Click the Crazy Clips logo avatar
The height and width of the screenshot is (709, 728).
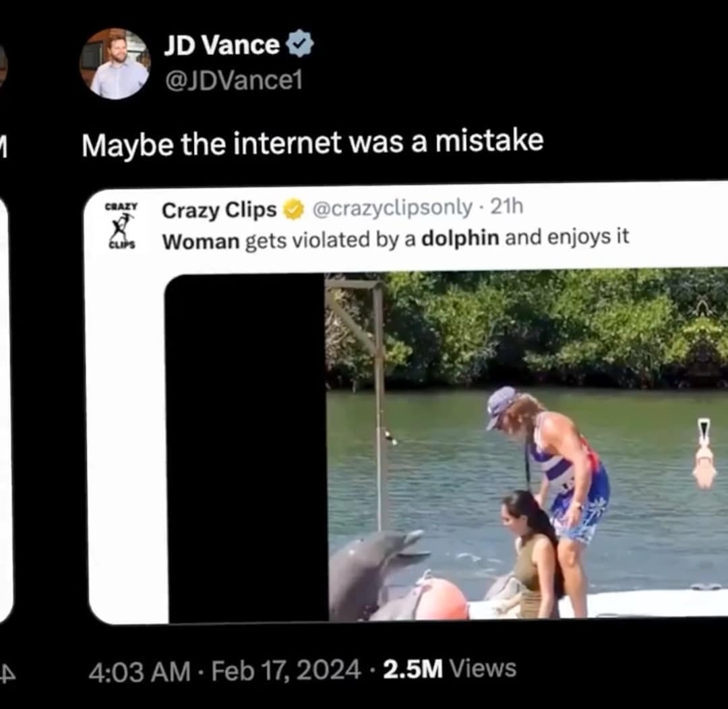[x=121, y=226]
